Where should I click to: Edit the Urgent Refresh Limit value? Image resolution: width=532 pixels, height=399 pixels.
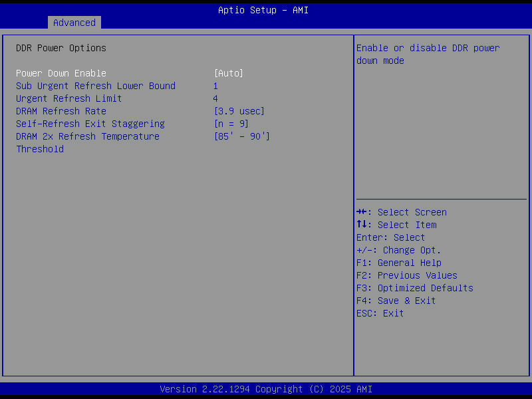pyautogui.click(x=215, y=98)
